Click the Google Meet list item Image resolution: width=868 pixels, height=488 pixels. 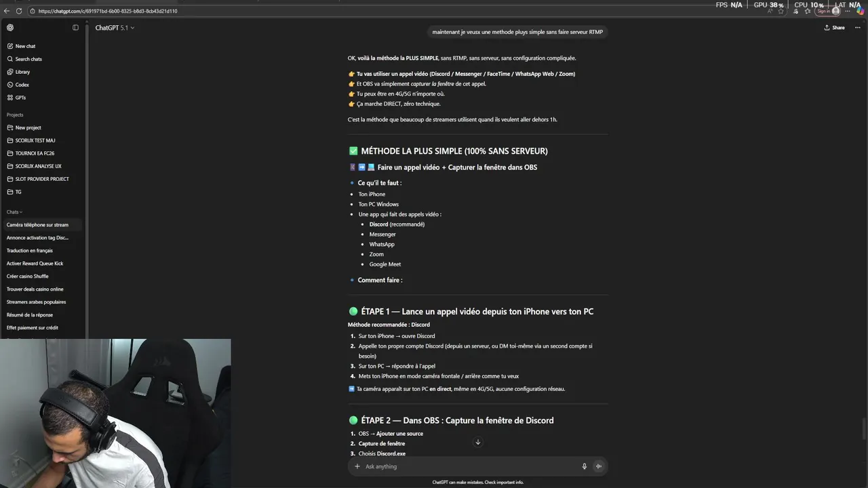pyautogui.click(x=385, y=264)
